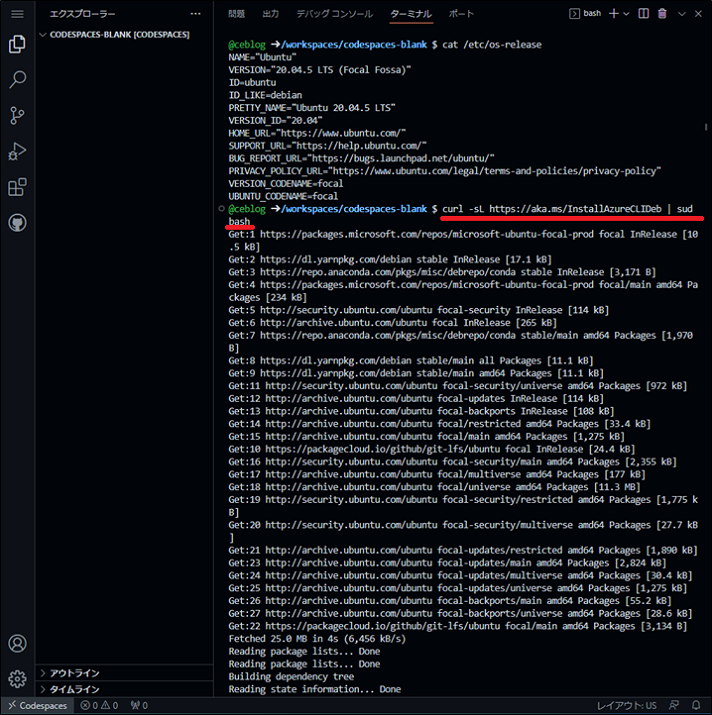Switch to the 問題 (Problems) tab

tap(236, 14)
